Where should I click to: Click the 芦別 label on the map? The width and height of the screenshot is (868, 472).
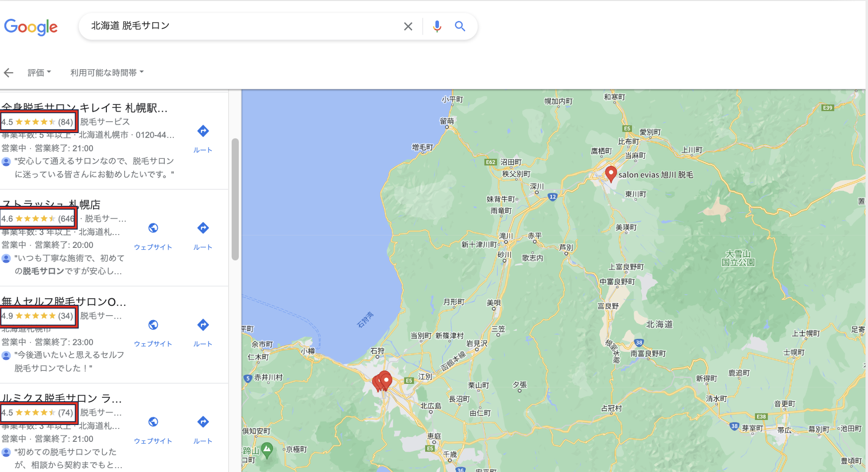pos(566,247)
